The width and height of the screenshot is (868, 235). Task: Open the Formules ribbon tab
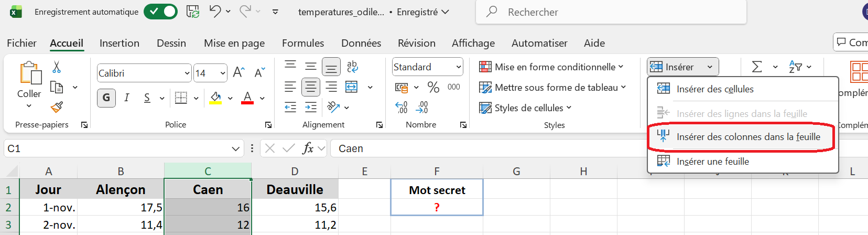click(302, 43)
